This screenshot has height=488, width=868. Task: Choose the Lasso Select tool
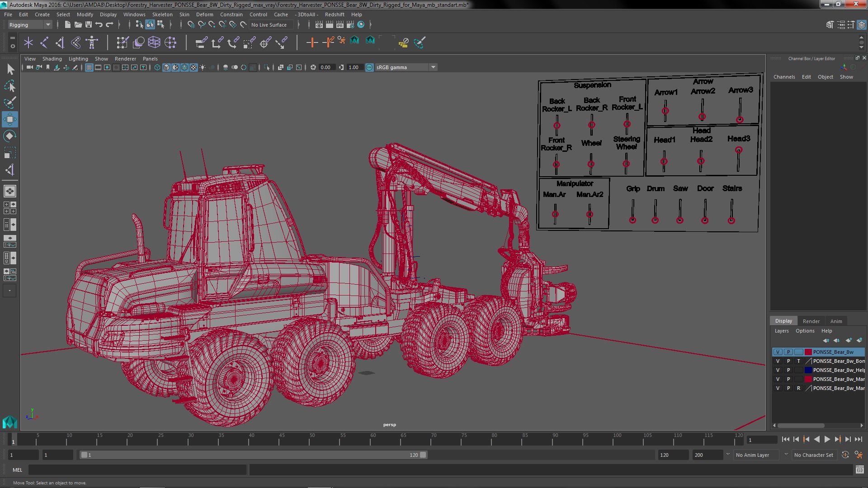coord(9,86)
